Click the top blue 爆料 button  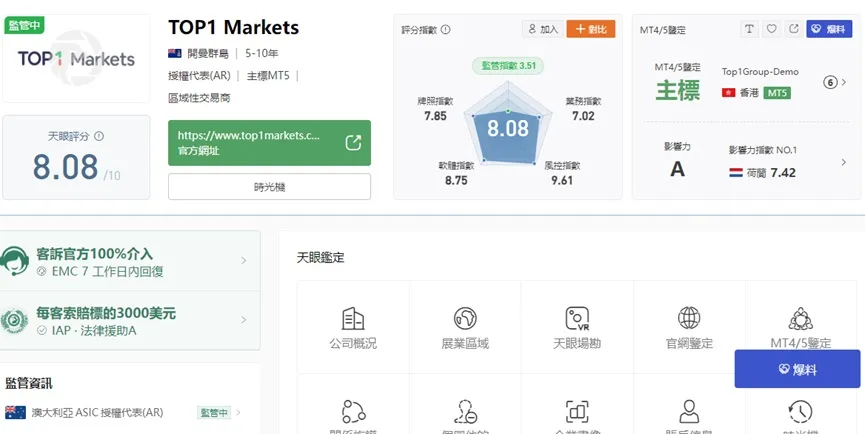click(829, 29)
